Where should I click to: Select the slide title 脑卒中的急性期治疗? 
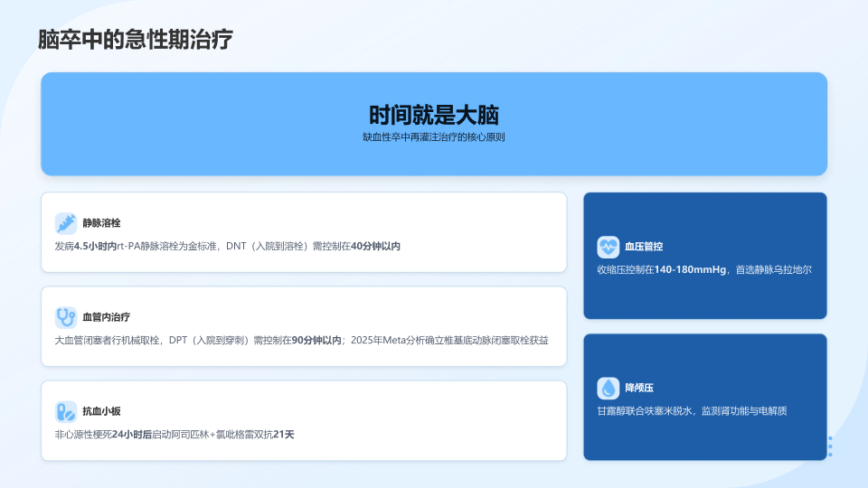click(x=136, y=40)
